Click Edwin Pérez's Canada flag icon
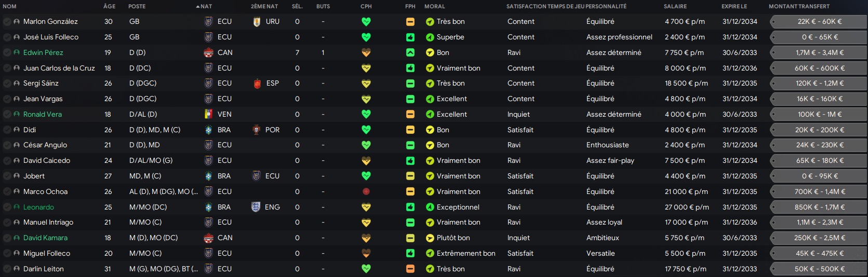 (208, 52)
